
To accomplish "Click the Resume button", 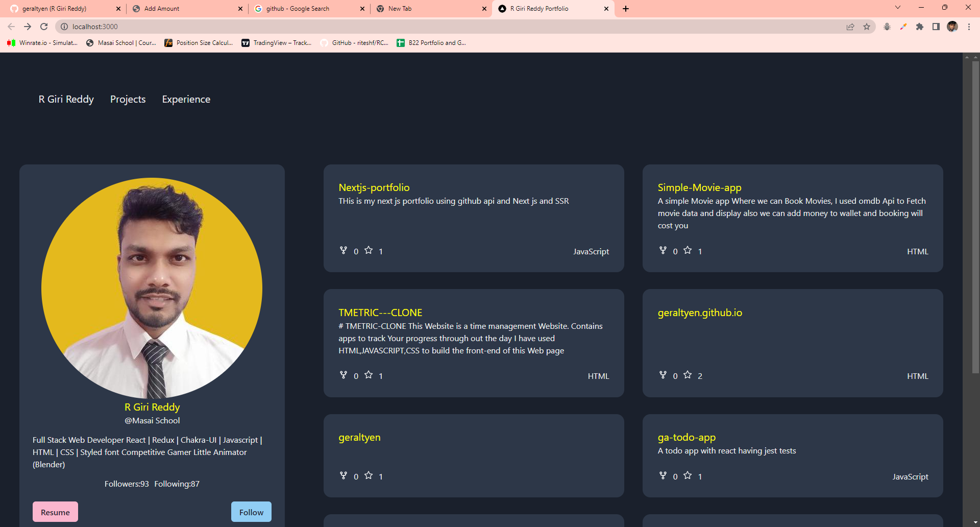I will click(x=55, y=512).
